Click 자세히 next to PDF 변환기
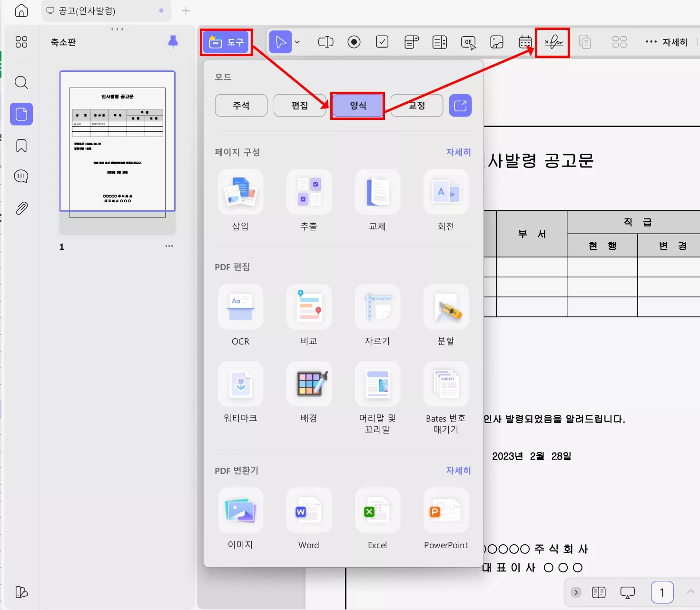Image resolution: width=700 pixels, height=610 pixels. coord(458,471)
